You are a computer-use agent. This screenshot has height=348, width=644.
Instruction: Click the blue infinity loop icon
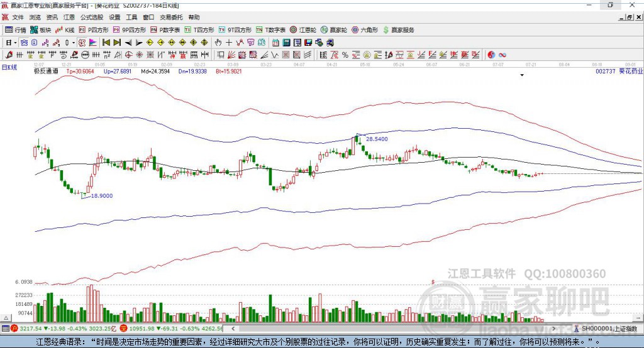[x=502, y=55]
